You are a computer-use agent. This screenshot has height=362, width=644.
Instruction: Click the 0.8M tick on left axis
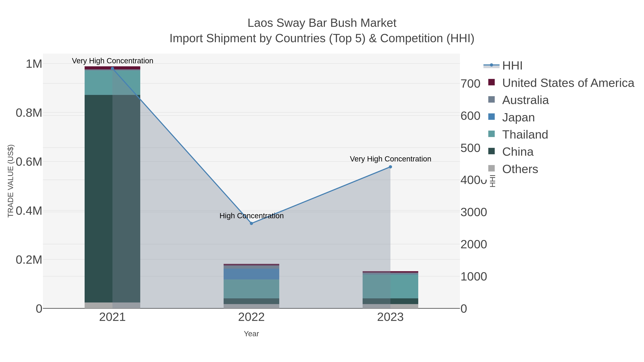pyautogui.click(x=29, y=113)
